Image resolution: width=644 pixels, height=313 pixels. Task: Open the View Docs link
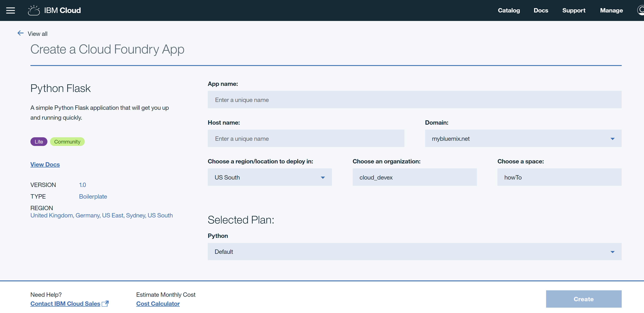45,164
